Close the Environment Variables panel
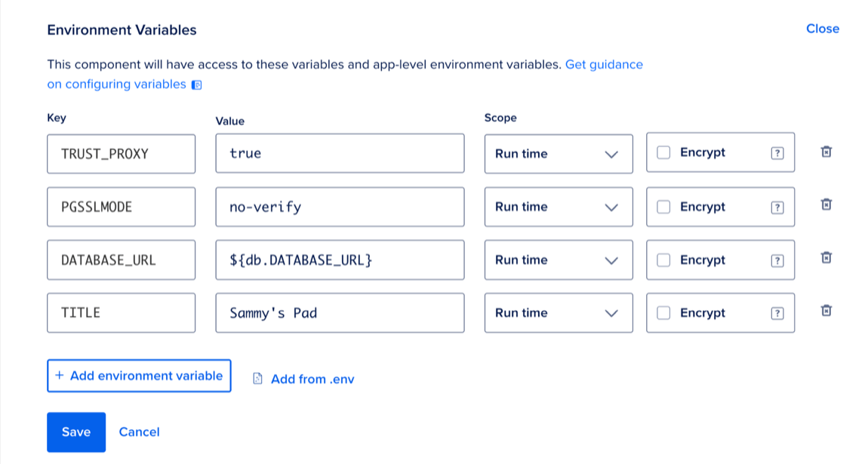The height and width of the screenshot is (464, 868). click(823, 29)
